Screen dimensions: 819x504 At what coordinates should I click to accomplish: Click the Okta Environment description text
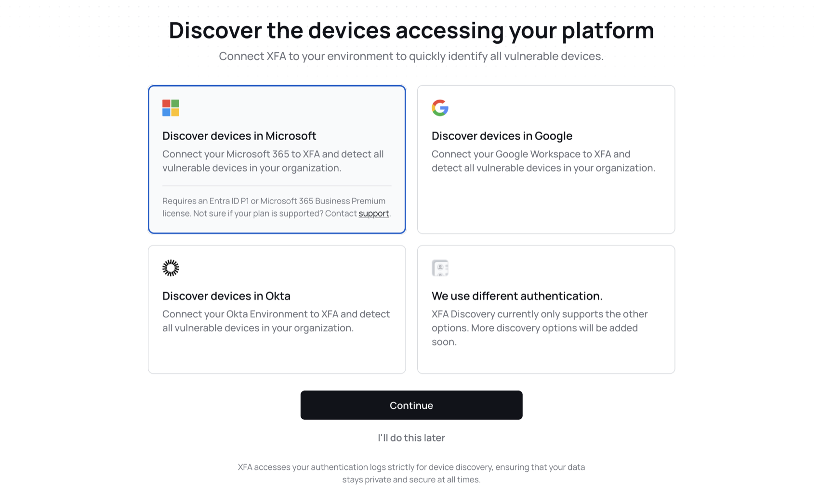coord(276,321)
